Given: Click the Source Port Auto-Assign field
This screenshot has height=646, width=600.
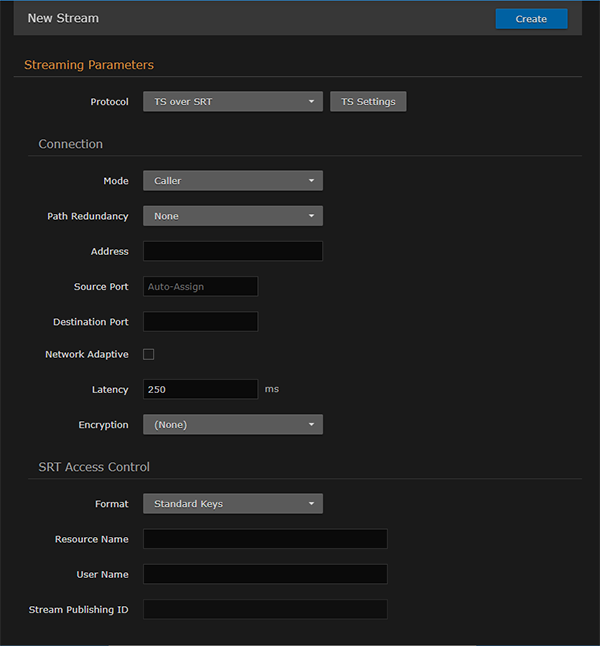Looking at the screenshot, I should point(200,287).
